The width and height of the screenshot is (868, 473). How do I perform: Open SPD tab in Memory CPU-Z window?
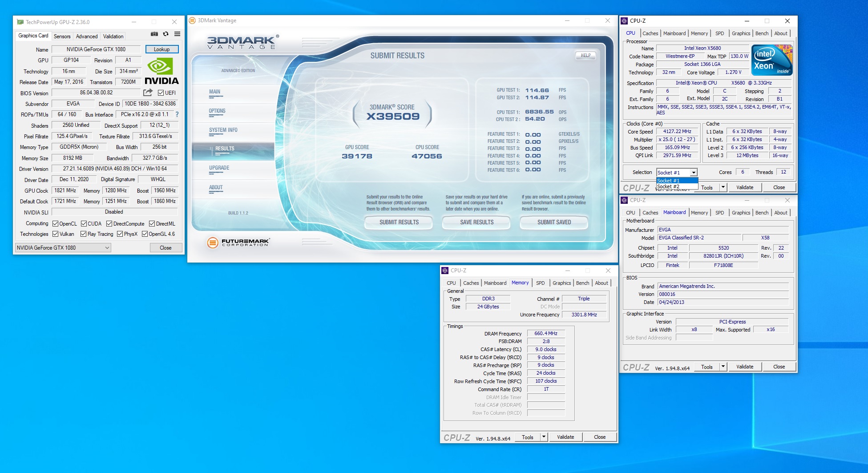tap(541, 283)
